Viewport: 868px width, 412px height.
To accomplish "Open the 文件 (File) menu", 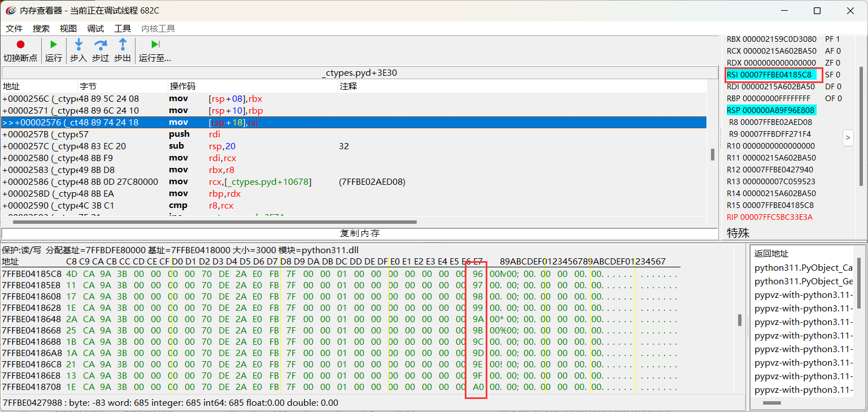I will point(14,29).
